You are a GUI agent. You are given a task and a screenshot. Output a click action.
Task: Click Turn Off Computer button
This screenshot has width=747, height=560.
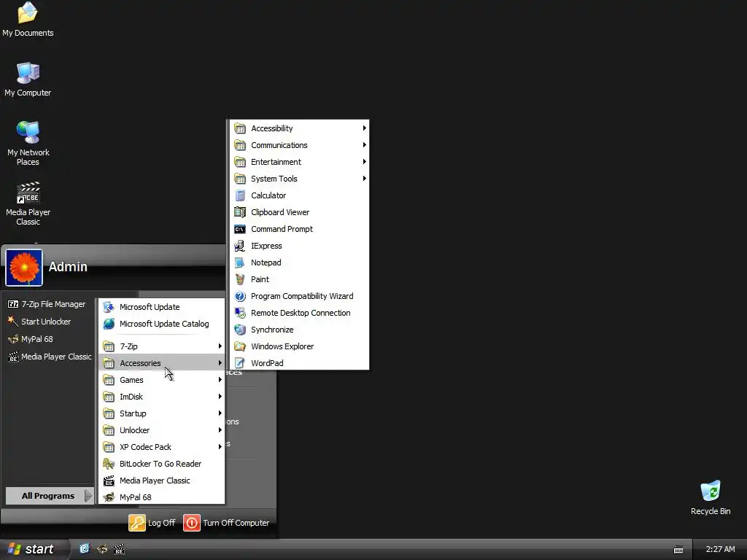click(227, 523)
